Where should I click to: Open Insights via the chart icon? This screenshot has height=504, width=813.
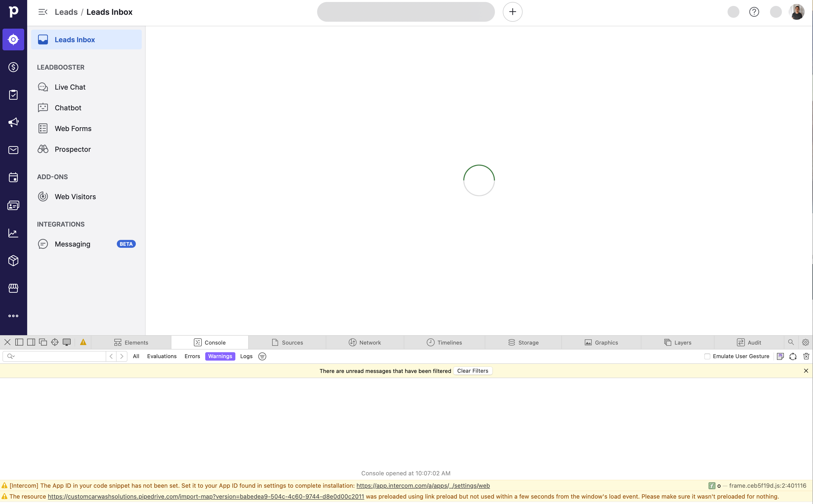tap(13, 233)
